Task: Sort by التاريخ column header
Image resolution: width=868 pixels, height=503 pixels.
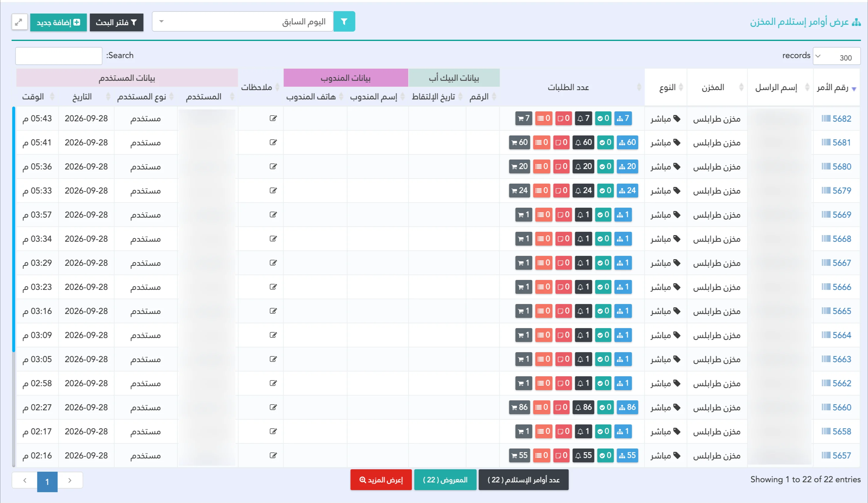Action: pyautogui.click(x=86, y=97)
